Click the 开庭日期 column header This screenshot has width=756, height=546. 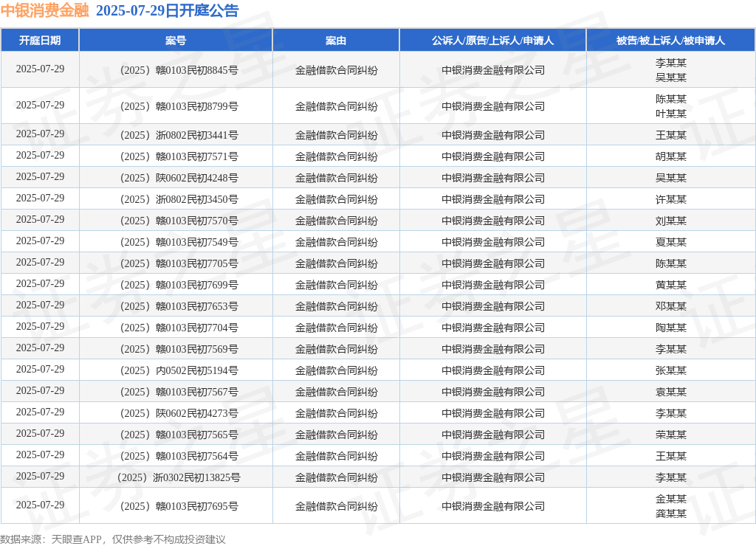[x=40, y=41]
